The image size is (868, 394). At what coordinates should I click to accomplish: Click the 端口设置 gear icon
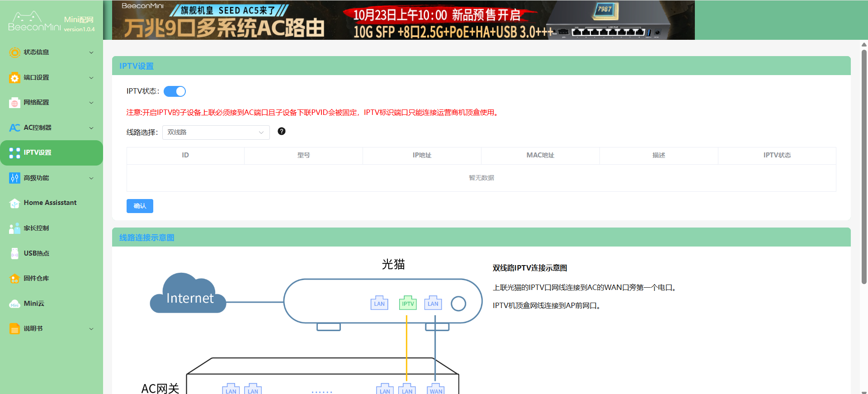point(14,78)
